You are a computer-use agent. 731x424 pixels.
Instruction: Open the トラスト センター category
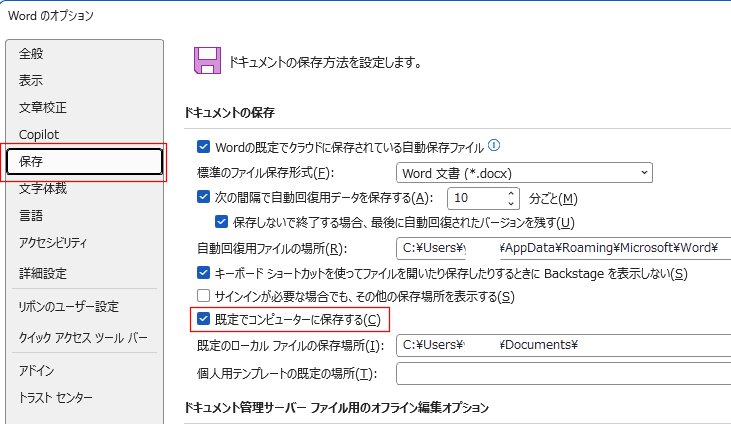(56, 398)
